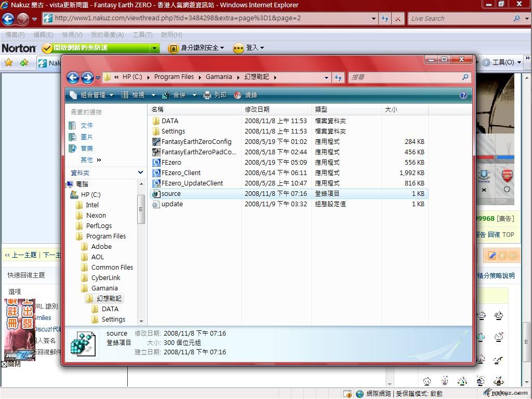Viewport: 532px width, 399px height.
Task: Select the update configuration file
Action: click(171, 204)
